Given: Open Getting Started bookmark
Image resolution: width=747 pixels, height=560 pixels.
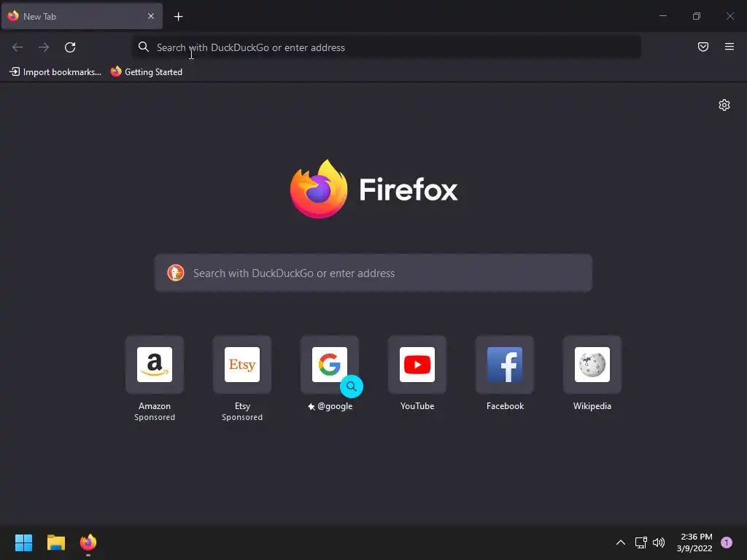Looking at the screenshot, I should point(146,72).
